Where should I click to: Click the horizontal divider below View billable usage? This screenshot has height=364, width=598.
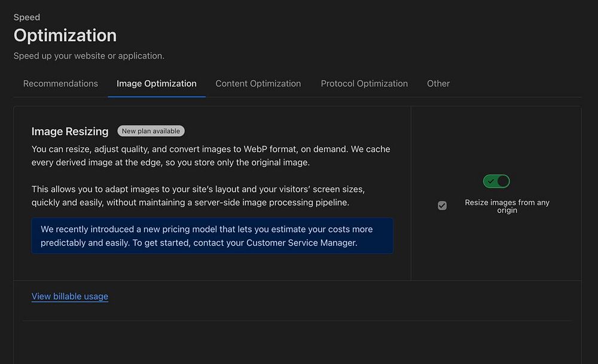click(297, 321)
